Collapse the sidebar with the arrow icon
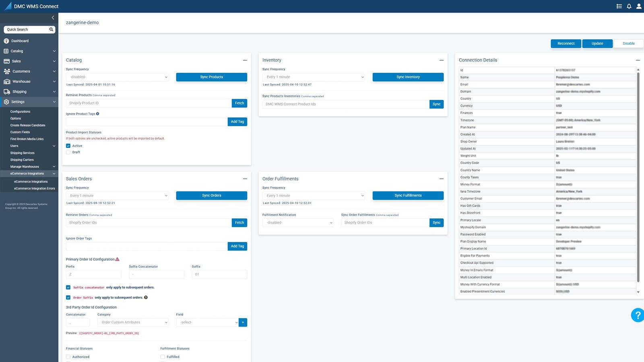 pyautogui.click(x=53, y=18)
